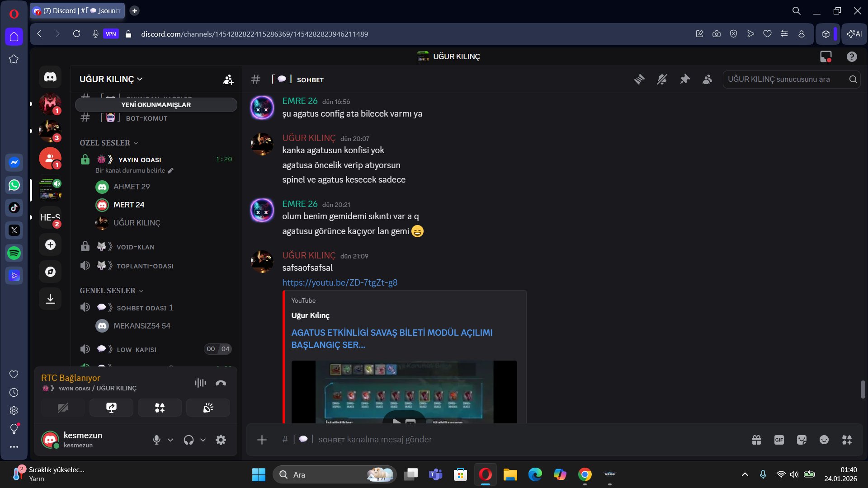Reload the Discord page
Viewport: 868px width, 488px height.
pyautogui.click(x=76, y=34)
